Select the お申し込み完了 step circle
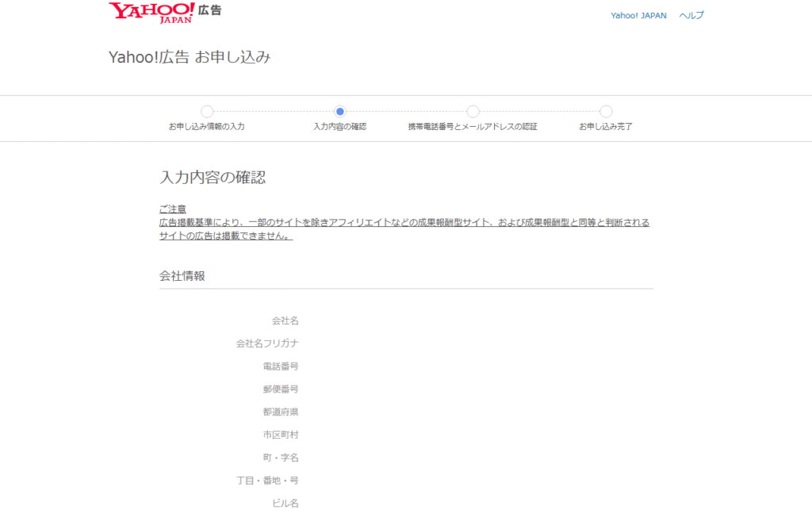 (607, 112)
